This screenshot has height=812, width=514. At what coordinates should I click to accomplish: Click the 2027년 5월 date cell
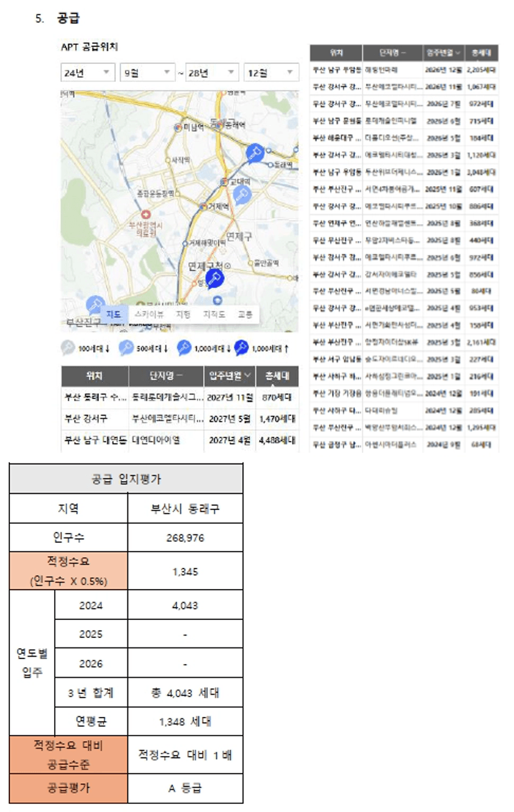click(x=230, y=418)
